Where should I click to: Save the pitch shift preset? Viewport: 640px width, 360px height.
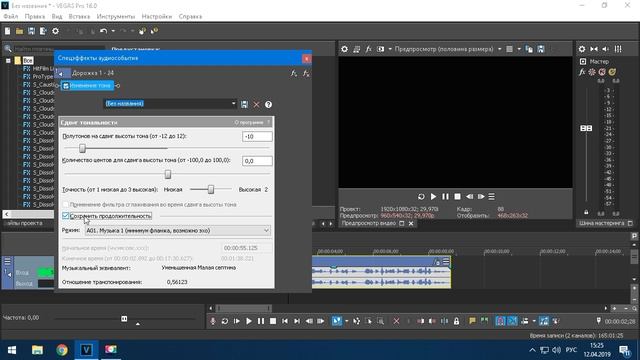[x=244, y=104]
